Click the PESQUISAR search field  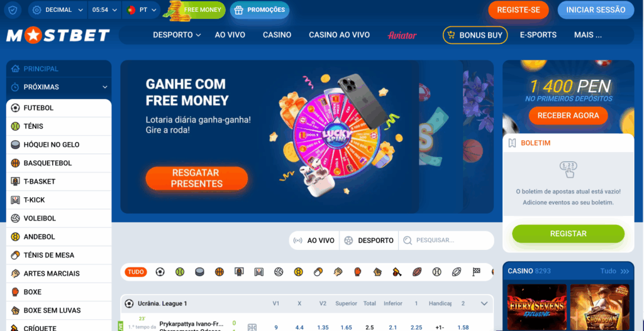click(x=447, y=241)
